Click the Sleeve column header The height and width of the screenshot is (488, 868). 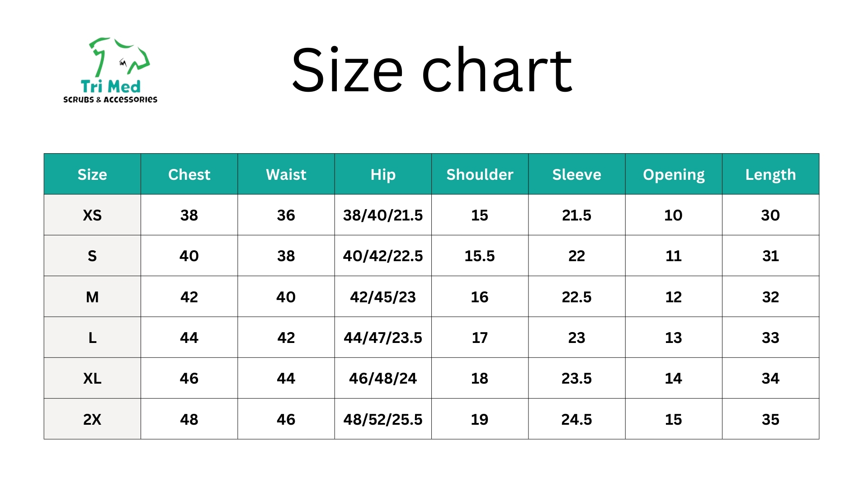pos(576,174)
